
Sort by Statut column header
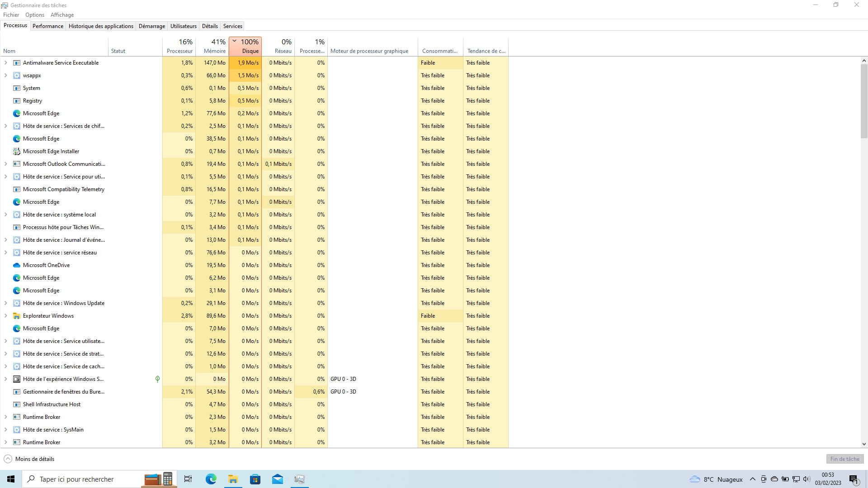click(x=135, y=46)
